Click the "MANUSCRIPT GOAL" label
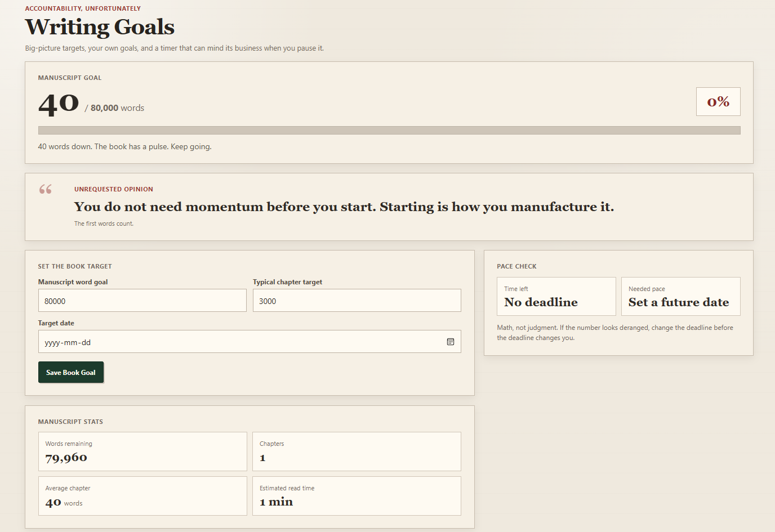This screenshot has width=775, height=532. point(70,78)
